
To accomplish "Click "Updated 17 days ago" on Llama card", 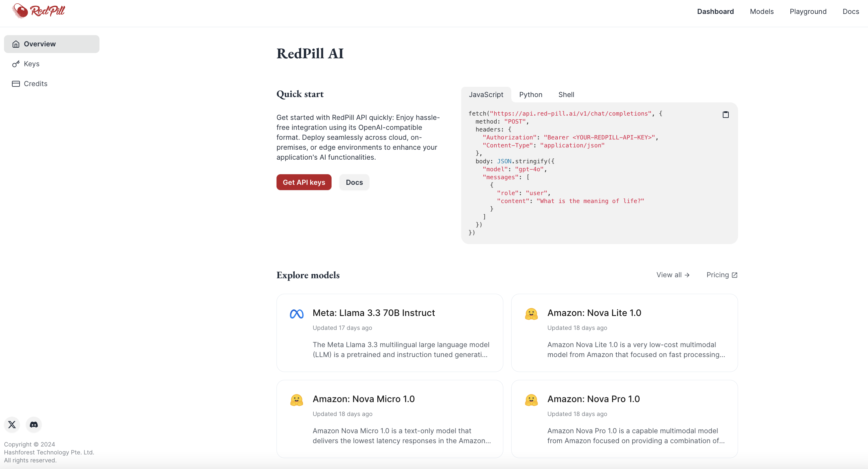I will coord(342,328).
